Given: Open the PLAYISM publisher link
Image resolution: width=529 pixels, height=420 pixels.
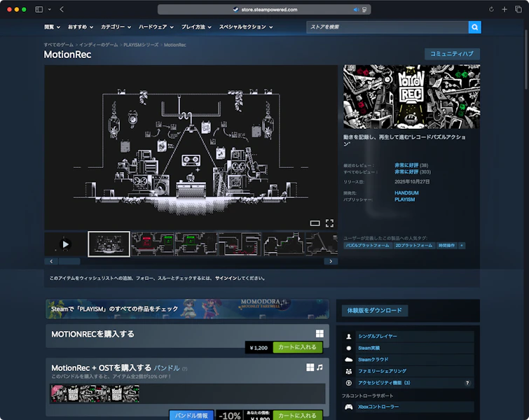Looking at the screenshot, I should point(404,199).
